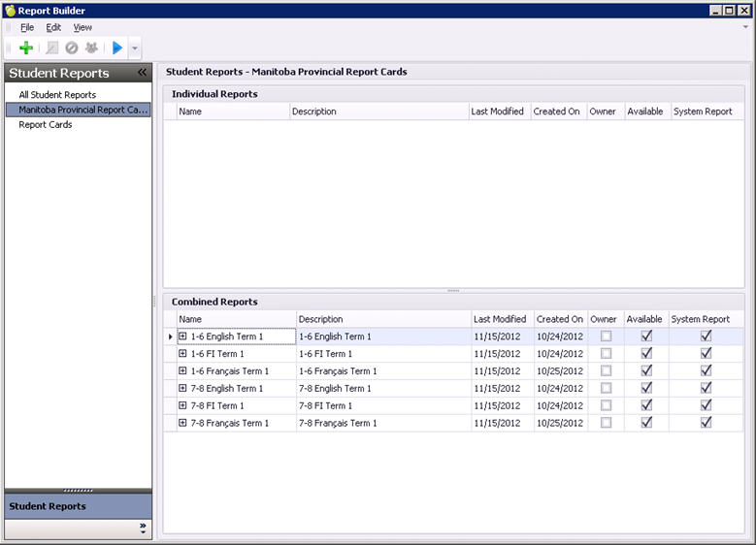This screenshot has height=545, width=756.
Task: Click the delete (circle-slash) toolbar icon
Action: click(72, 48)
